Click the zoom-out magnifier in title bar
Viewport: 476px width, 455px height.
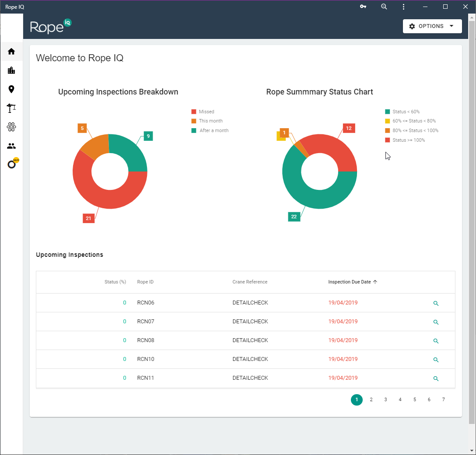(384, 7)
